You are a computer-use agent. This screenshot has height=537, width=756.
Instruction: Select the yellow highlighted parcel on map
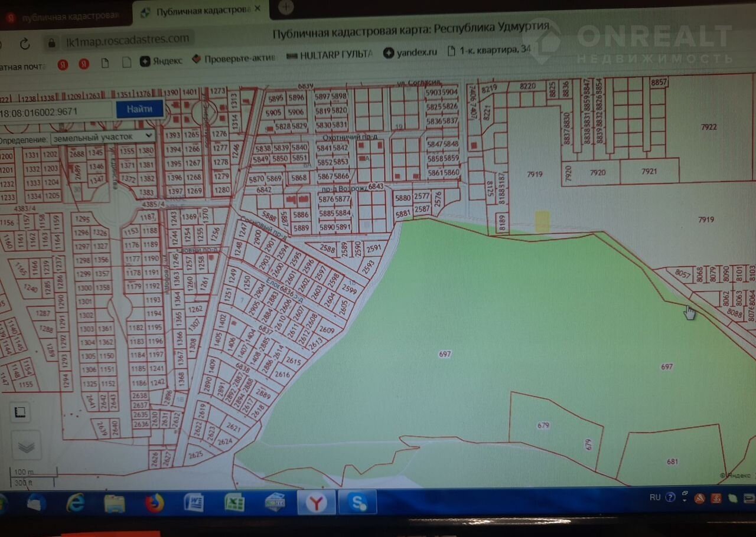click(x=542, y=221)
